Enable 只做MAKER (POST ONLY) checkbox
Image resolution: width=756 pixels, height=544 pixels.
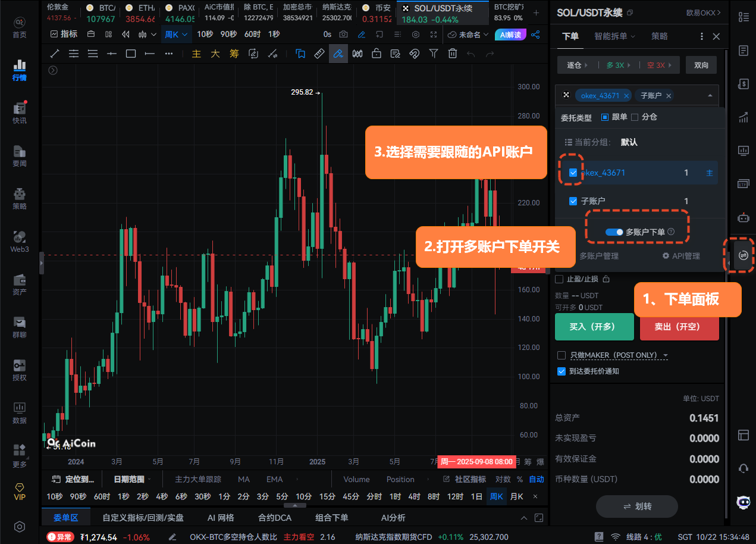(x=561, y=355)
